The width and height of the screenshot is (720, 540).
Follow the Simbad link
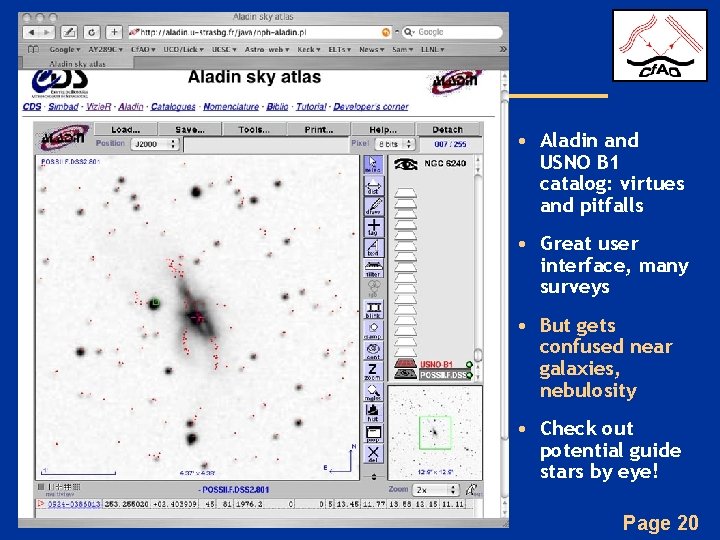(63, 107)
